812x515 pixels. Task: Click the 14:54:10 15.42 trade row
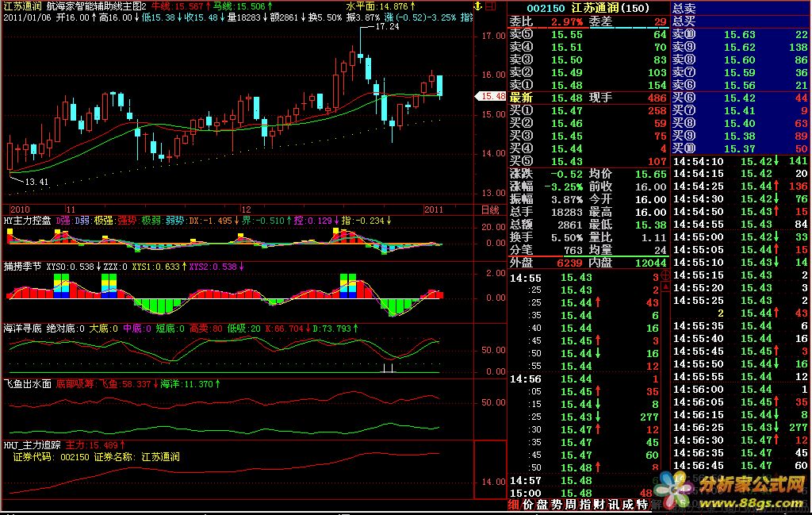point(741,162)
